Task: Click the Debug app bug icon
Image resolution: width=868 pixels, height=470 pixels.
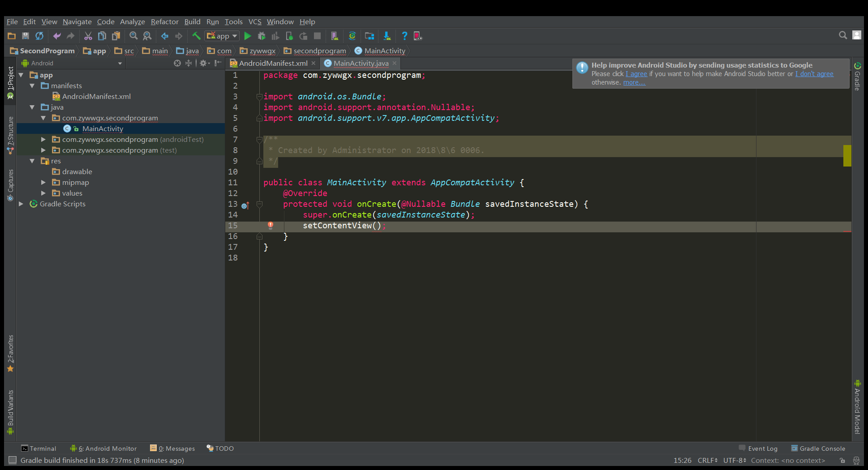Action: pyautogui.click(x=262, y=36)
